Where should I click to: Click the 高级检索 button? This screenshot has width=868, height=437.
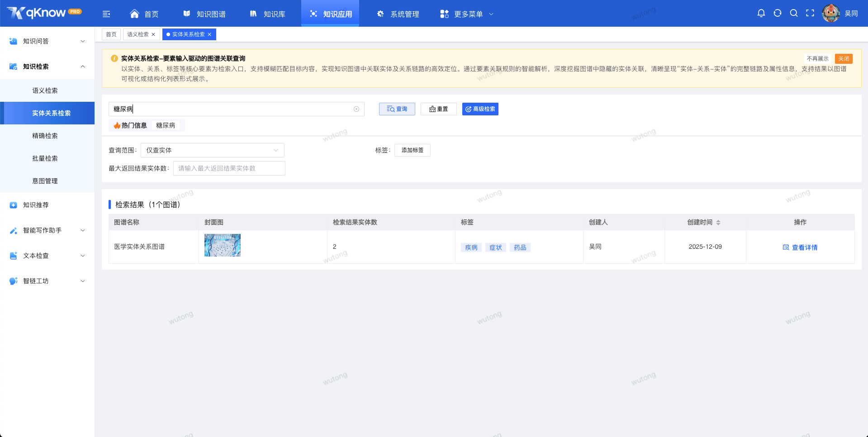click(x=480, y=109)
